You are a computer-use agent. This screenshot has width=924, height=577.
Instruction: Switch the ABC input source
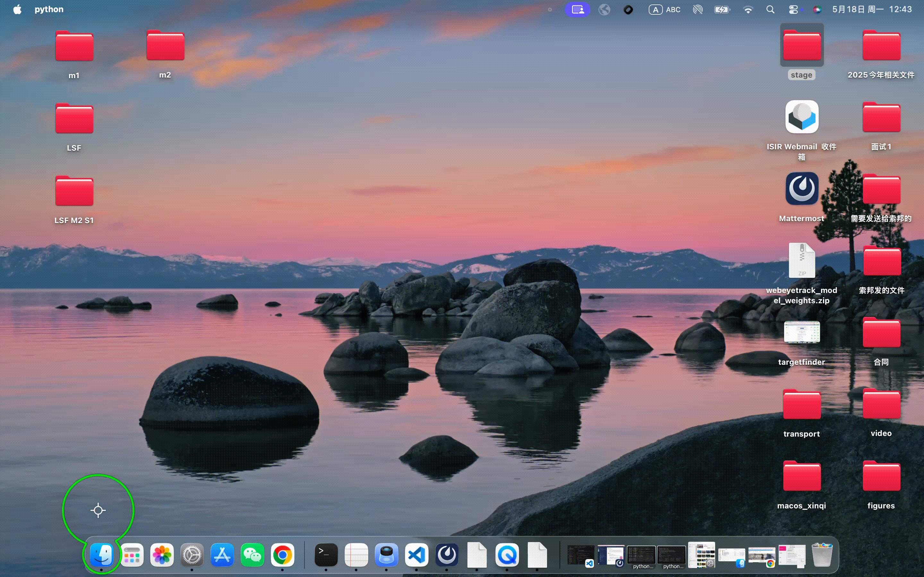coord(664,10)
